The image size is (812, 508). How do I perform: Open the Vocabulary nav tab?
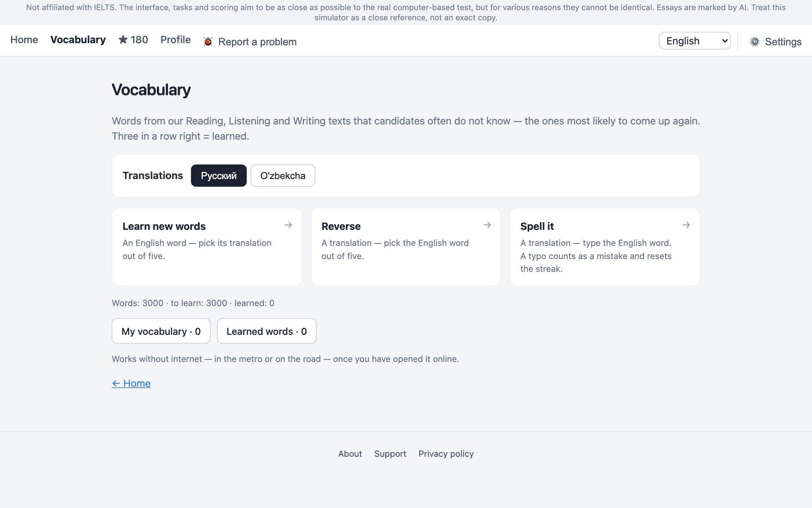pyautogui.click(x=78, y=39)
